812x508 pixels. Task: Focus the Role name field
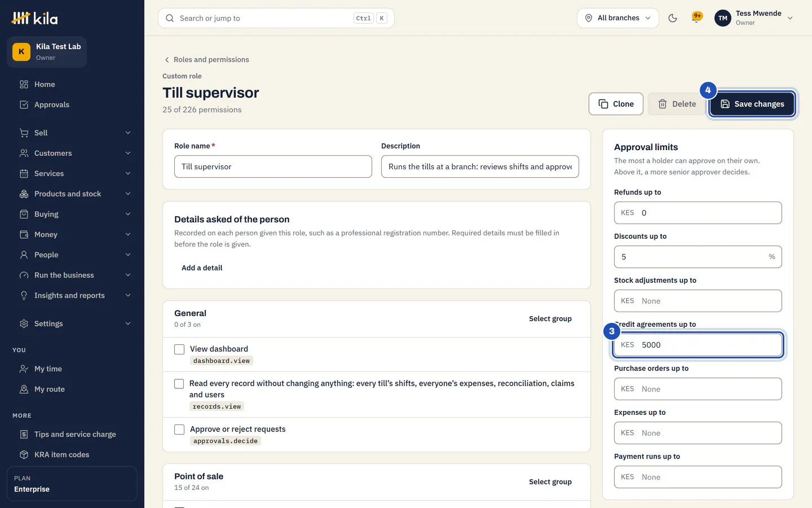tap(273, 167)
